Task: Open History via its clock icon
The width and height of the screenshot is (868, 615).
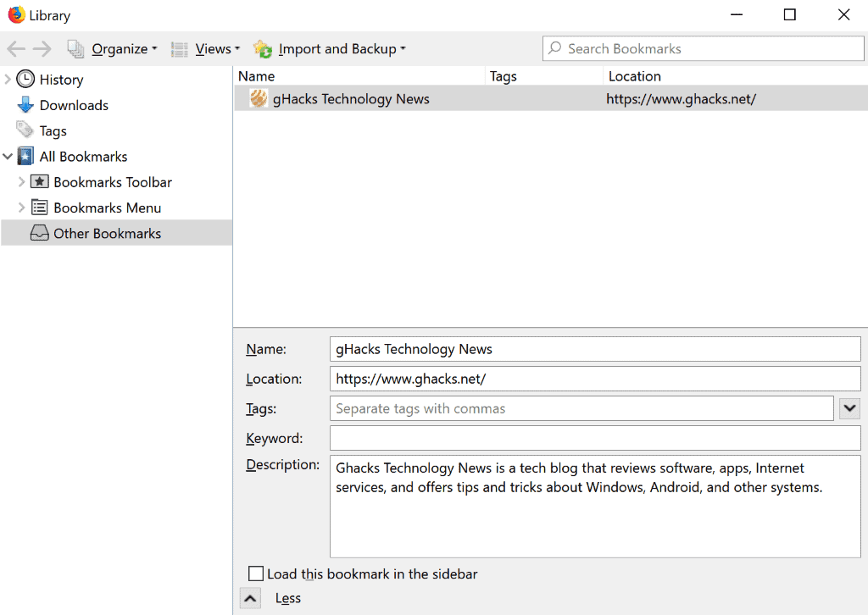Action: click(25, 79)
